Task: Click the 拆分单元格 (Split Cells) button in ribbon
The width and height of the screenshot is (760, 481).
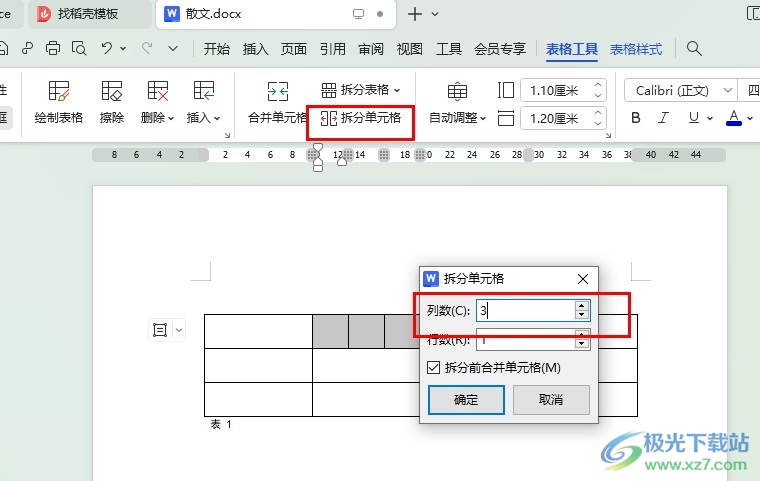Action: [361, 118]
